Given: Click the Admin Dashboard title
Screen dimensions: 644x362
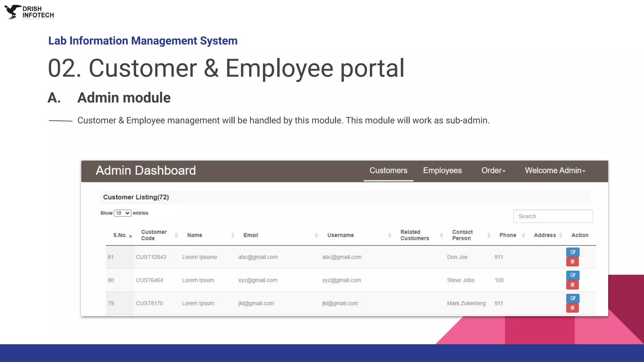Looking at the screenshot, I should click(146, 171).
